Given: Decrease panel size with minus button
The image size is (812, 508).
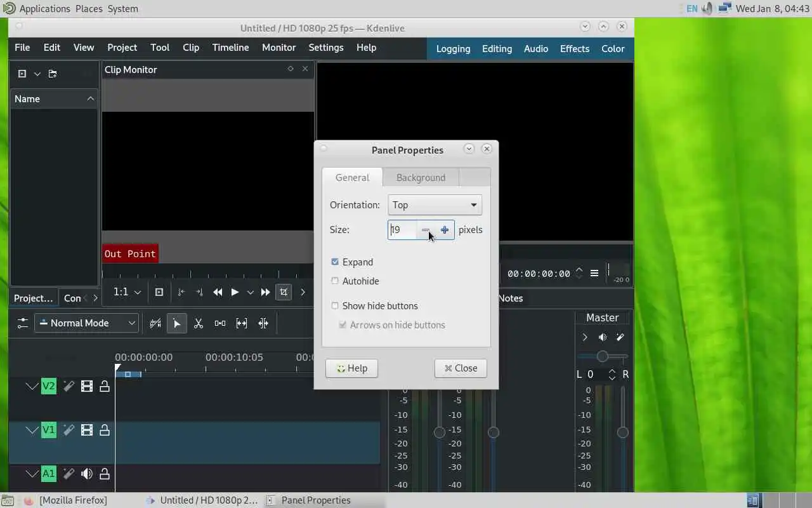Looking at the screenshot, I should click(426, 230).
